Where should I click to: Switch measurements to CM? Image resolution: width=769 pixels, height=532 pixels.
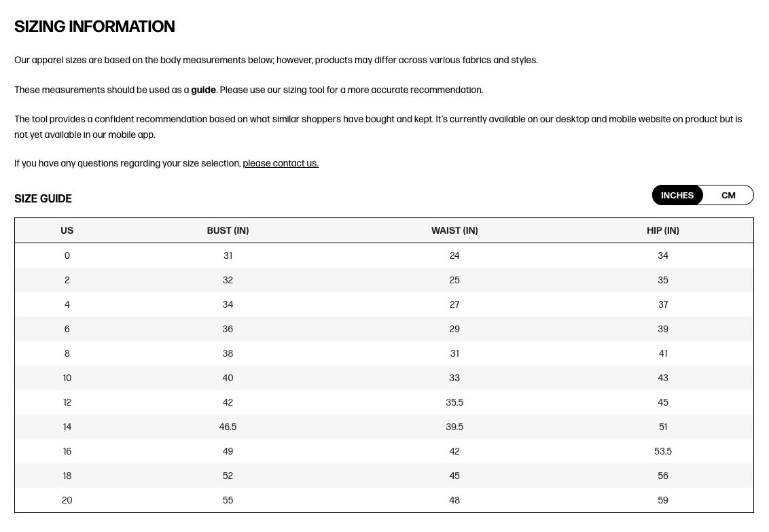(728, 196)
